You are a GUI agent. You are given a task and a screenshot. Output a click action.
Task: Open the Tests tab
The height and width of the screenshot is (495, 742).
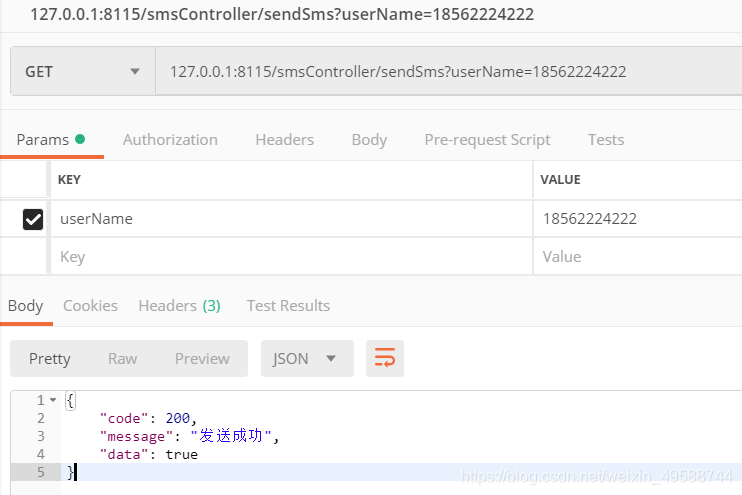click(x=606, y=140)
